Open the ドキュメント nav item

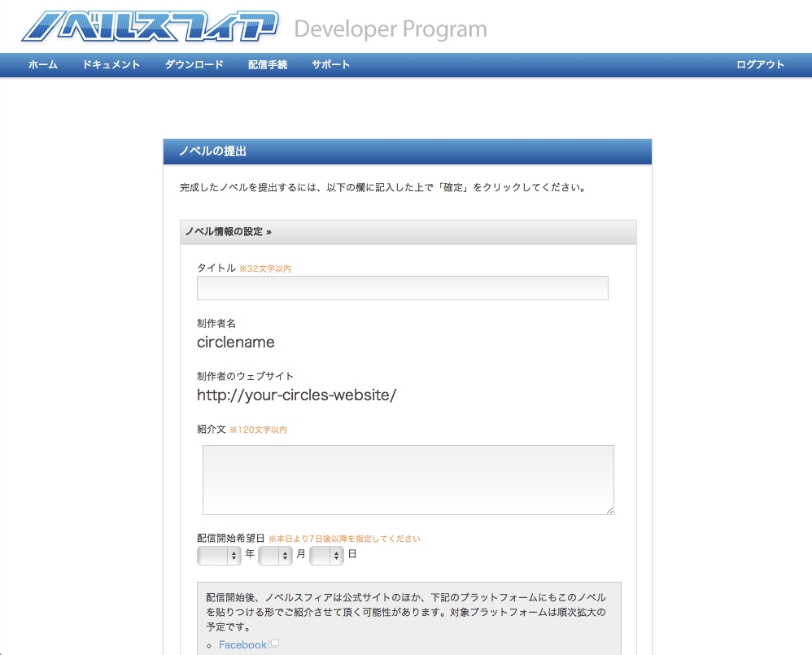pyautogui.click(x=111, y=65)
